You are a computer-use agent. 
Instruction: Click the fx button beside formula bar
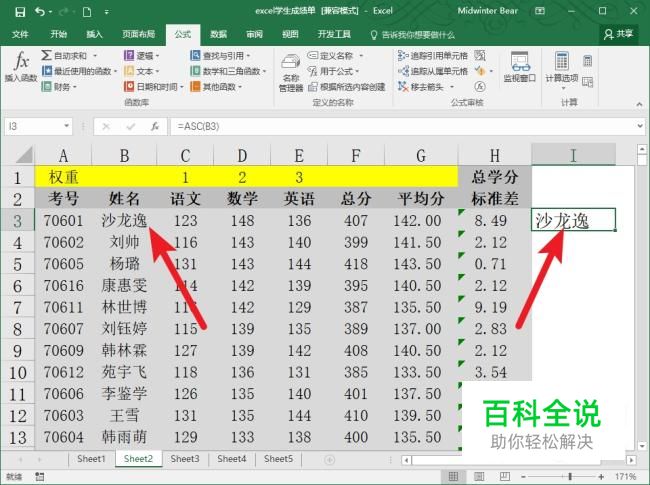(155, 126)
